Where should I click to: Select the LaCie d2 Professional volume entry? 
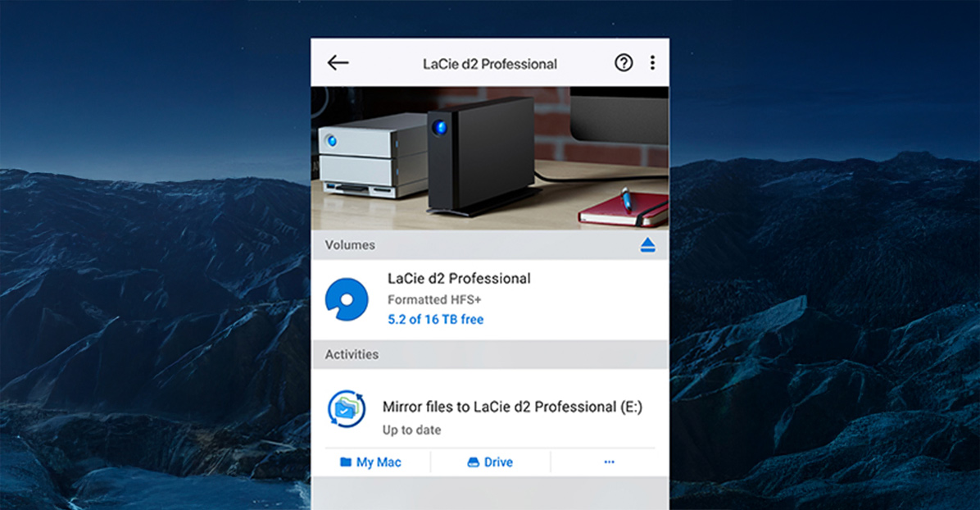pos(458,279)
